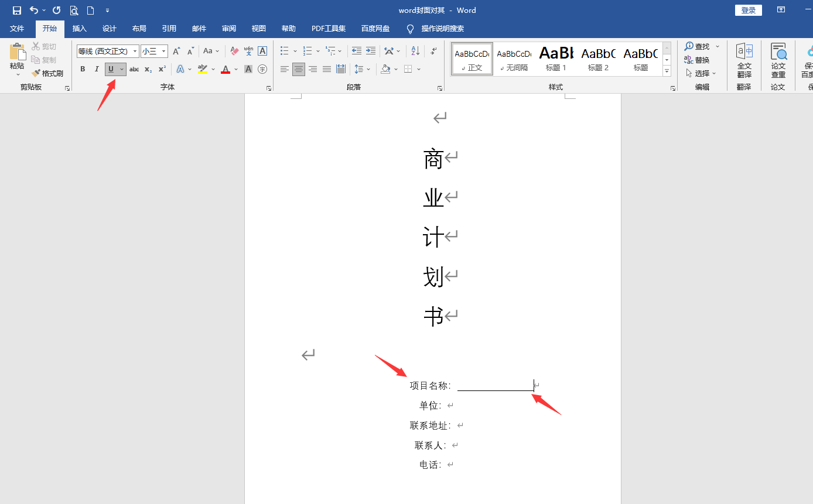Switch to 布局 tab
This screenshot has height=504, width=813.
point(139,29)
